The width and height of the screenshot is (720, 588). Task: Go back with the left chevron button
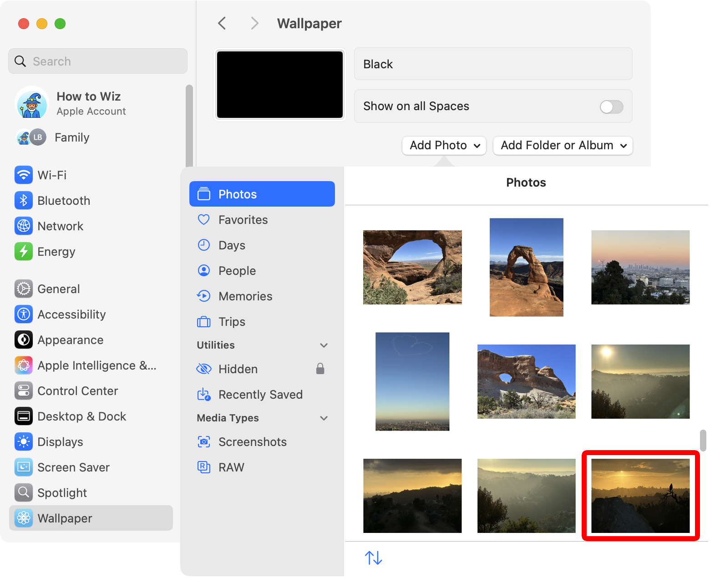tap(222, 23)
